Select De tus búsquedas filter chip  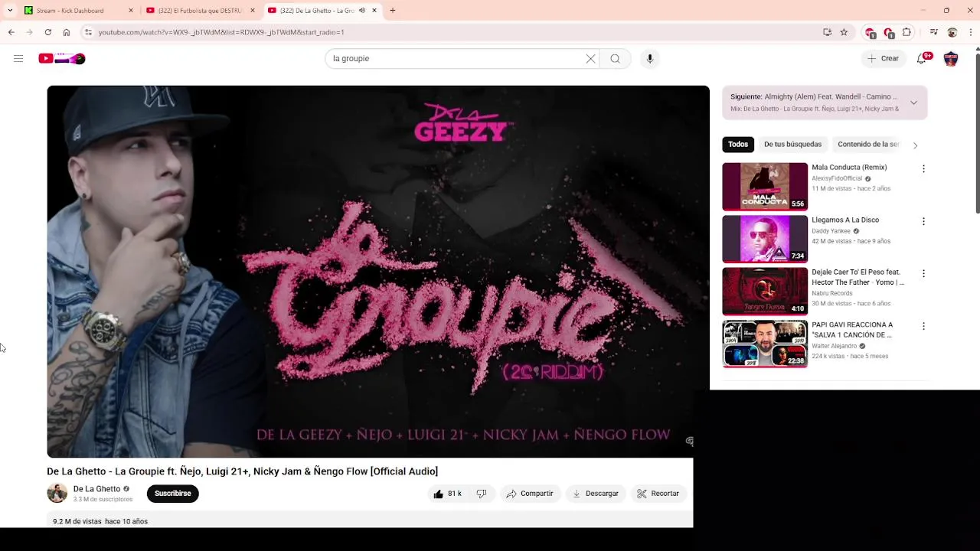[x=792, y=144]
